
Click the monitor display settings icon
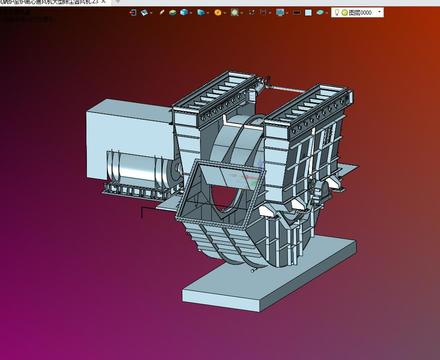280,13
